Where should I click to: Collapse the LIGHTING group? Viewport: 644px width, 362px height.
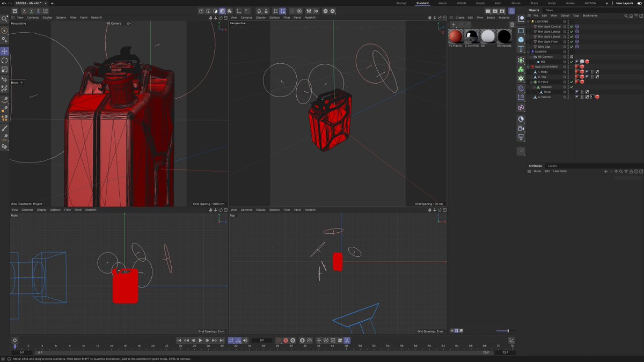click(x=528, y=21)
